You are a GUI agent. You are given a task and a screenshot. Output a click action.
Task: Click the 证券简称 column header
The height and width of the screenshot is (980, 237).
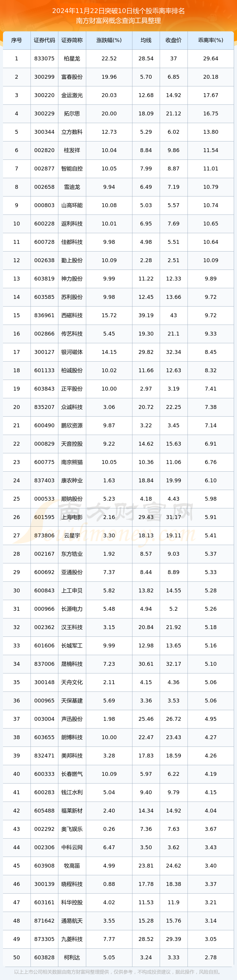[x=72, y=40]
